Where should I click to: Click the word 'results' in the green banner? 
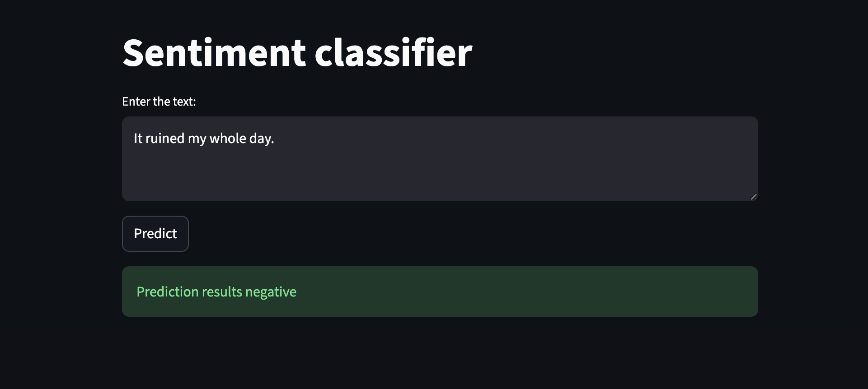click(222, 292)
